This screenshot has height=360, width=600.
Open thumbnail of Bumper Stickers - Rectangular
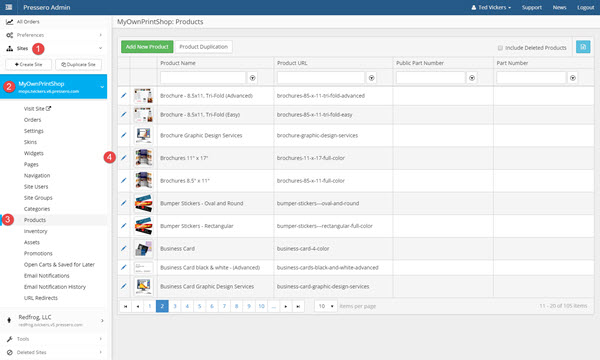(143, 226)
